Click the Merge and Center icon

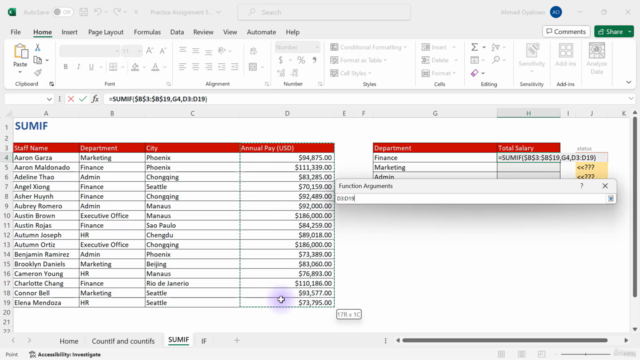point(253,67)
